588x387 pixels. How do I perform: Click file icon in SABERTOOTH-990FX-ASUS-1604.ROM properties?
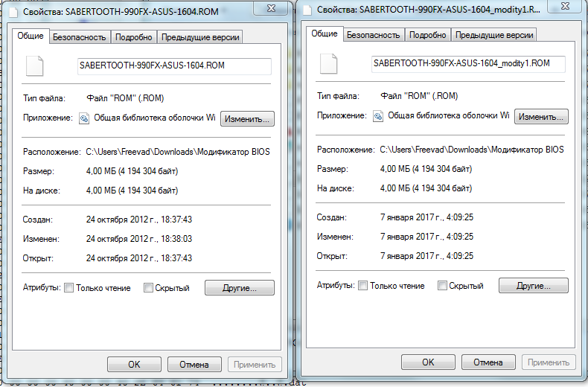tap(34, 66)
